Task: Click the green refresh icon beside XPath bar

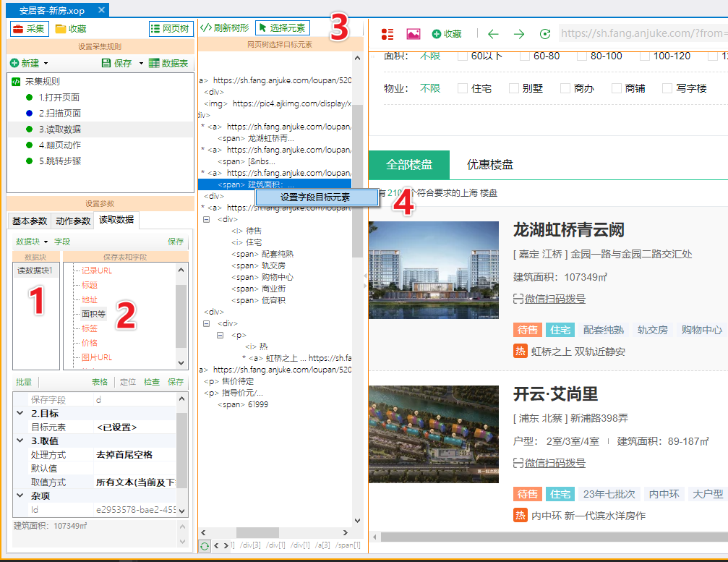Action: pyautogui.click(x=205, y=546)
